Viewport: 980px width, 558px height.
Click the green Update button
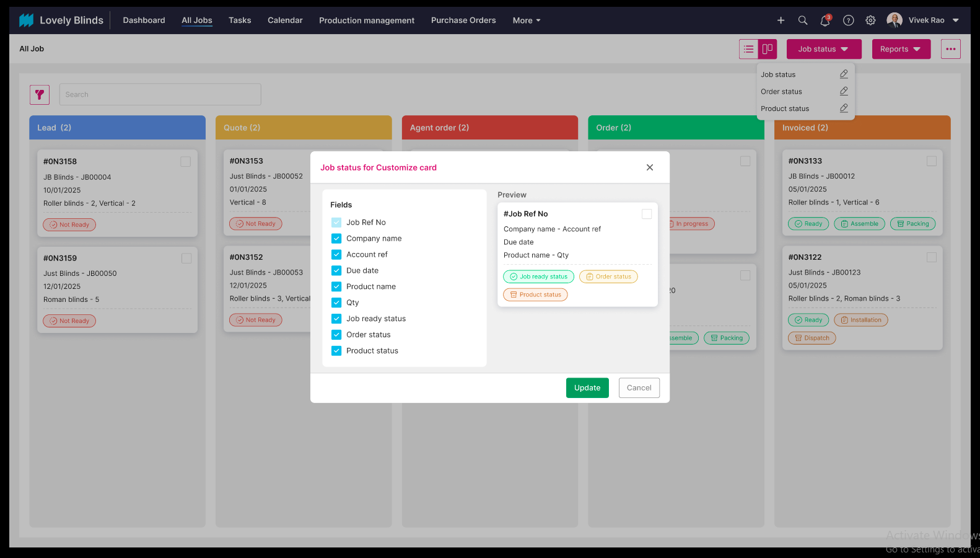point(587,388)
